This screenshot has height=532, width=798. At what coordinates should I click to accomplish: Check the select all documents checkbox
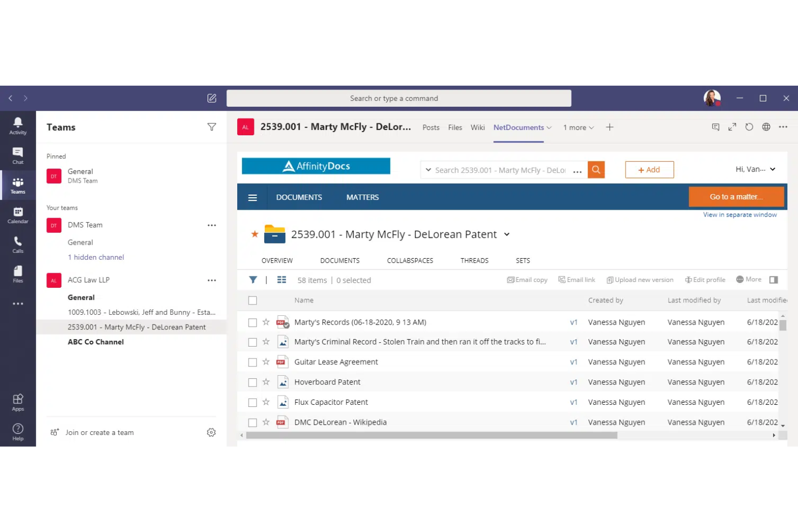pos(252,300)
